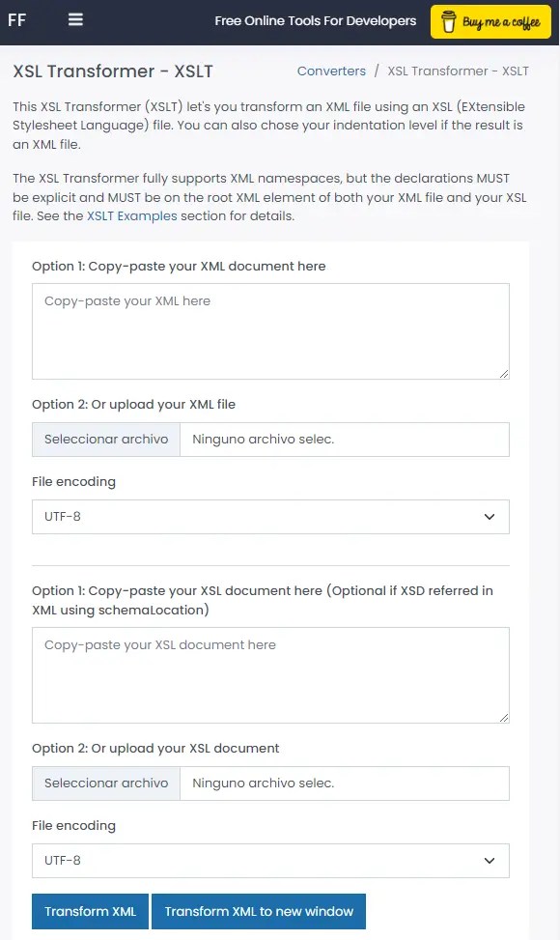The height and width of the screenshot is (940, 560).
Task: Click Seleccionar archivo to upload an XML file
Action: tap(105, 439)
